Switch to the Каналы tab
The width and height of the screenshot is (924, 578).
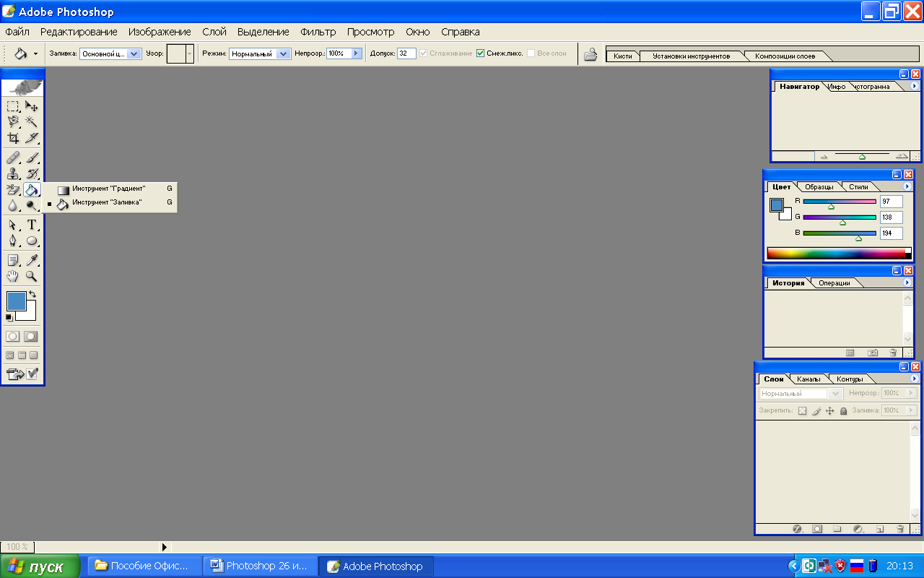808,379
